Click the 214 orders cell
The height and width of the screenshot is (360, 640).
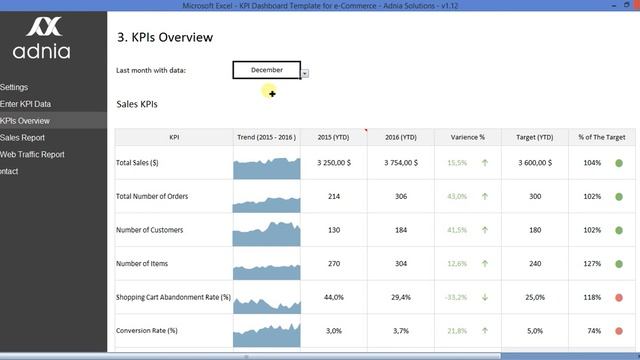click(x=334, y=196)
